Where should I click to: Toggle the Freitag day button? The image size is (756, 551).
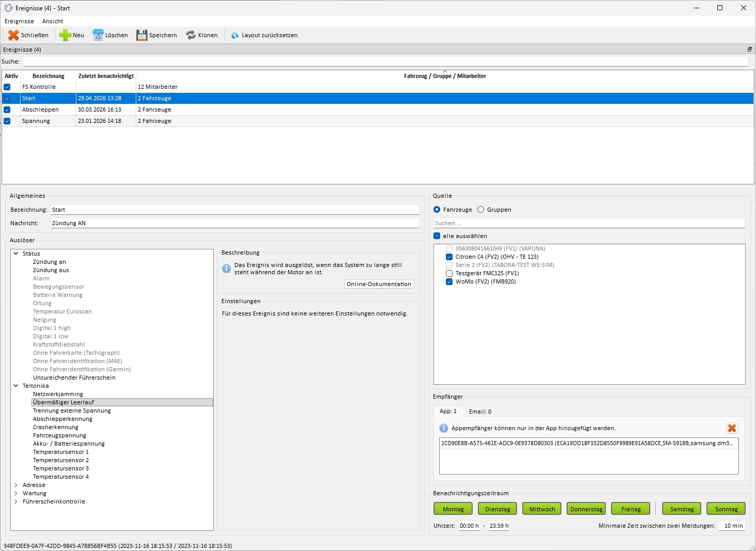[x=631, y=509]
